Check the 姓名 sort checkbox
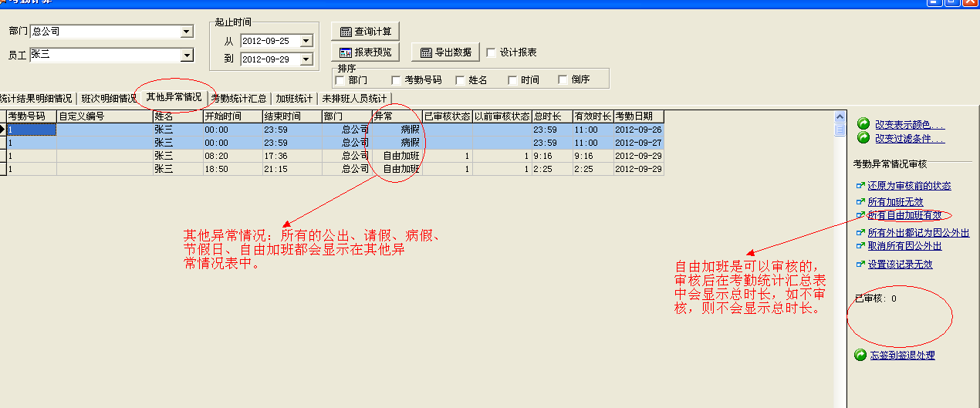 click(x=461, y=79)
